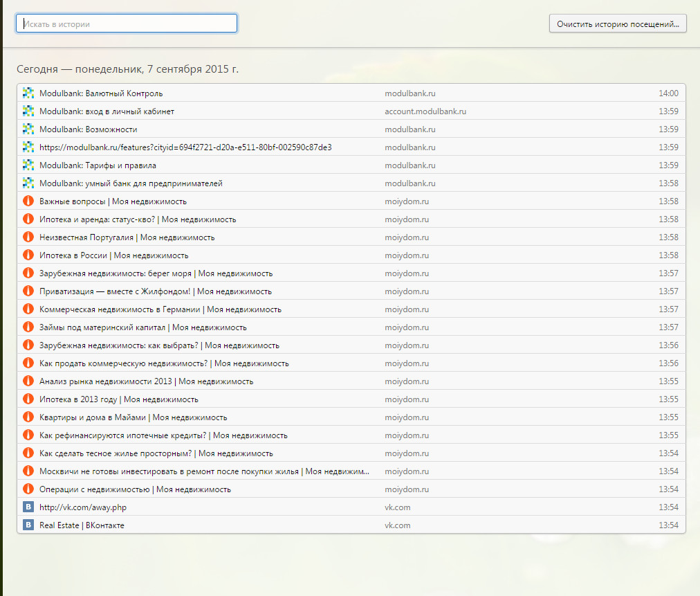700x596 pixels.
Task: Click the search history input field
Action: click(127, 24)
